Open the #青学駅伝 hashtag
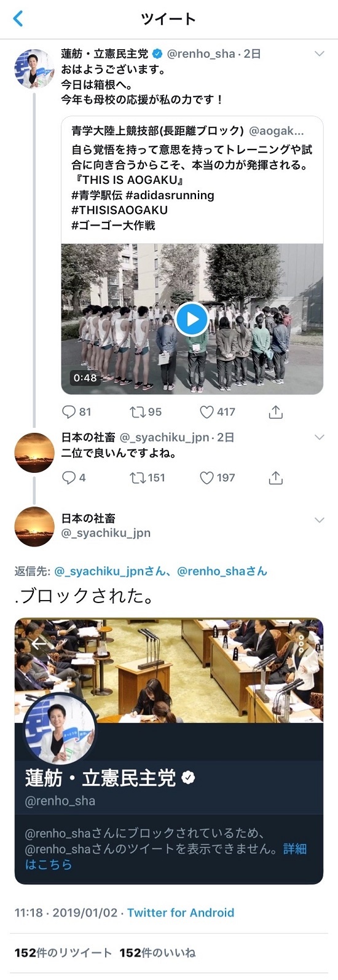 [96, 196]
